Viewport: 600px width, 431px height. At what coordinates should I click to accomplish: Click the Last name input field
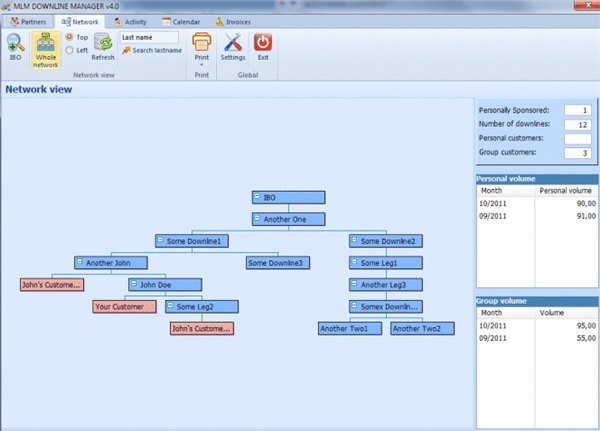(x=149, y=38)
